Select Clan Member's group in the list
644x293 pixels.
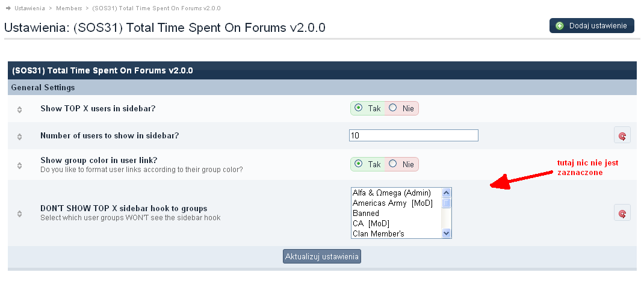(x=378, y=234)
